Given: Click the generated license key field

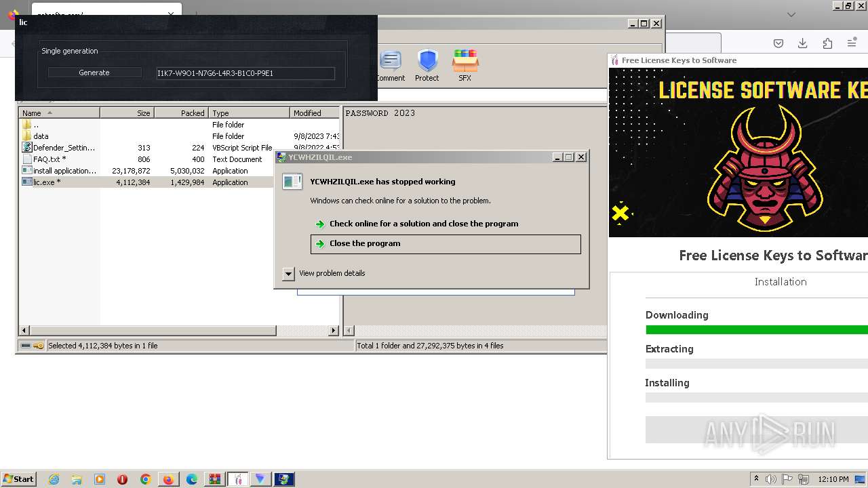Looking at the screenshot, I should [x=245, y=73].
